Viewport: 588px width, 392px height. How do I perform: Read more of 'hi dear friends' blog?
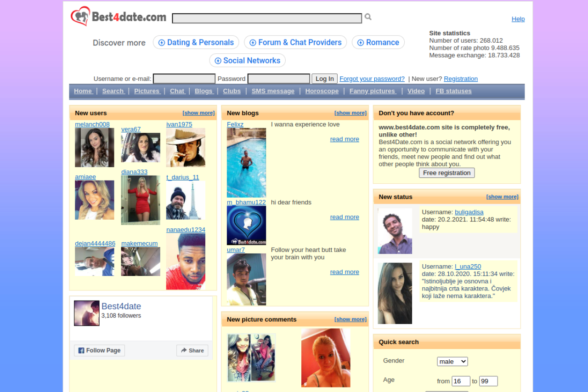345,217
